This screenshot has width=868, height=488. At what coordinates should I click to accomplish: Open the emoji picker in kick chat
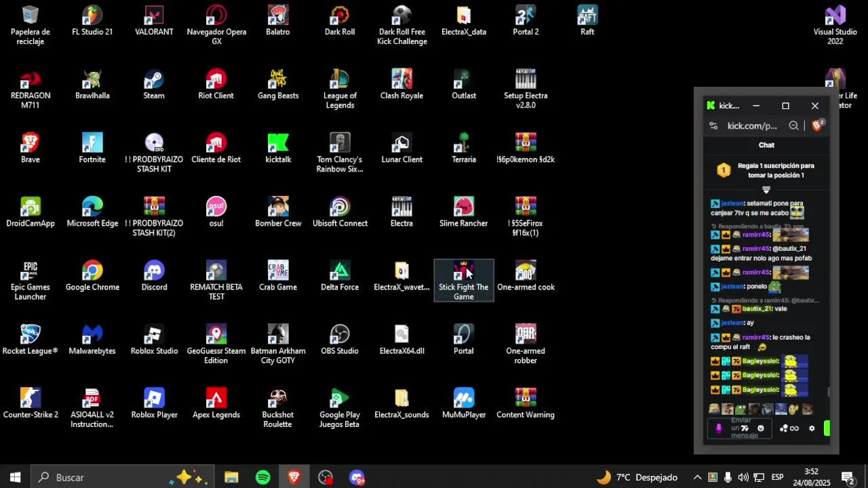(x=760, y=428)
